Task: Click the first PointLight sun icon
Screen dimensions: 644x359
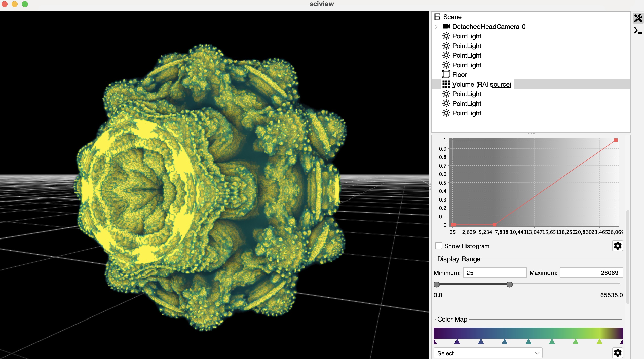Action: [x=446, y=36]
